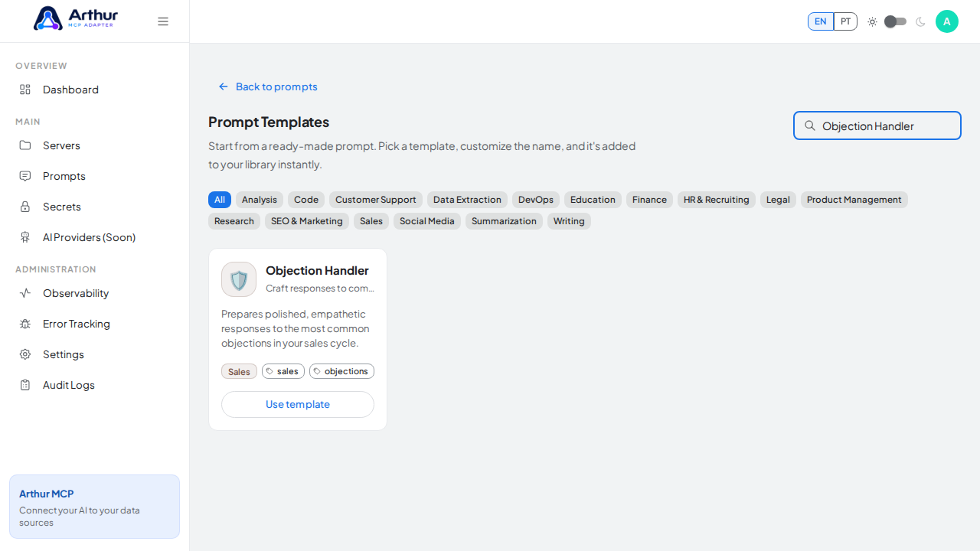Viewport: 980px width, 551px height.
Task: Click the magnifier search icon
Action: pyautogui.click(x=809, y=126)
